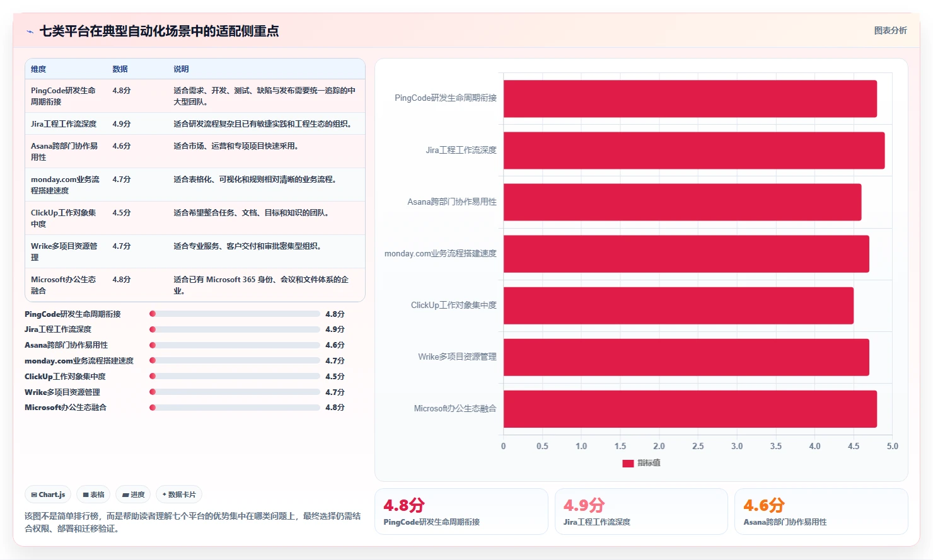933x560 pixels.
Task: Click the PingCode chart axis label
Action: point(446,98)
